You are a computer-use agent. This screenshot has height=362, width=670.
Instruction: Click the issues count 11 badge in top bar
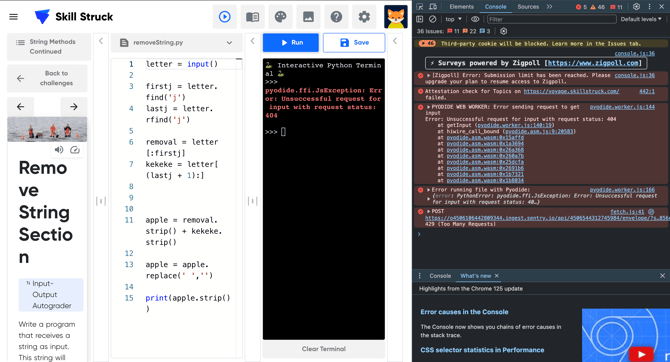(616, 7)
